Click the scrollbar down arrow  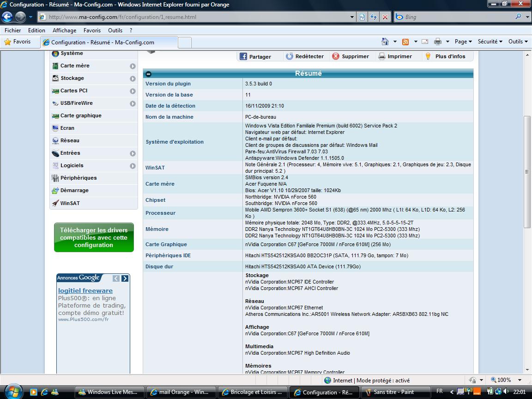click(527, 370)
